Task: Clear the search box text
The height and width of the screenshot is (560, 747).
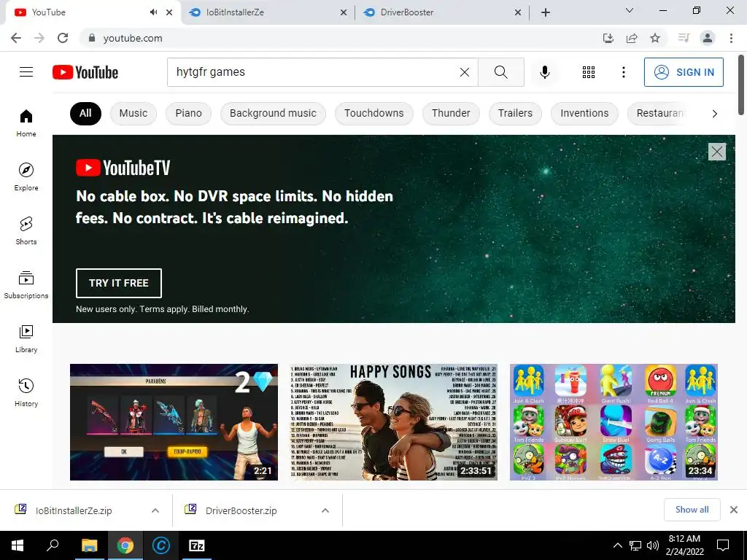Action: coord(465,72)
